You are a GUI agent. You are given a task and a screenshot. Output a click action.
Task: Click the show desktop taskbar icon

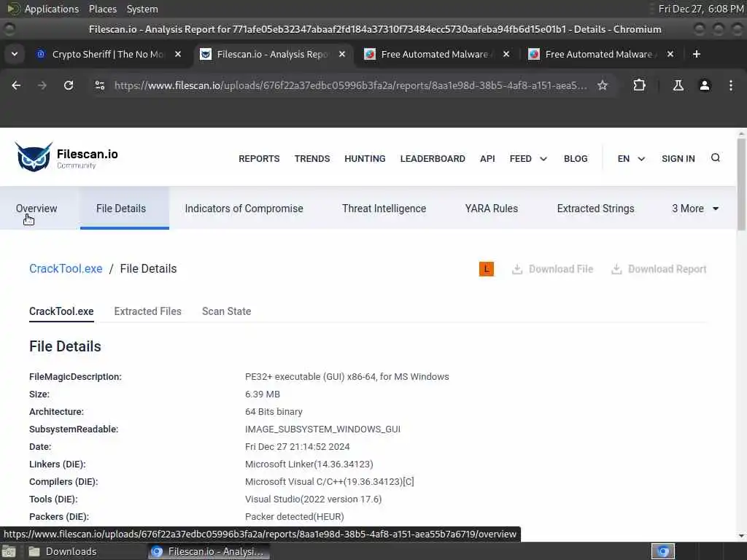point(9,551)
